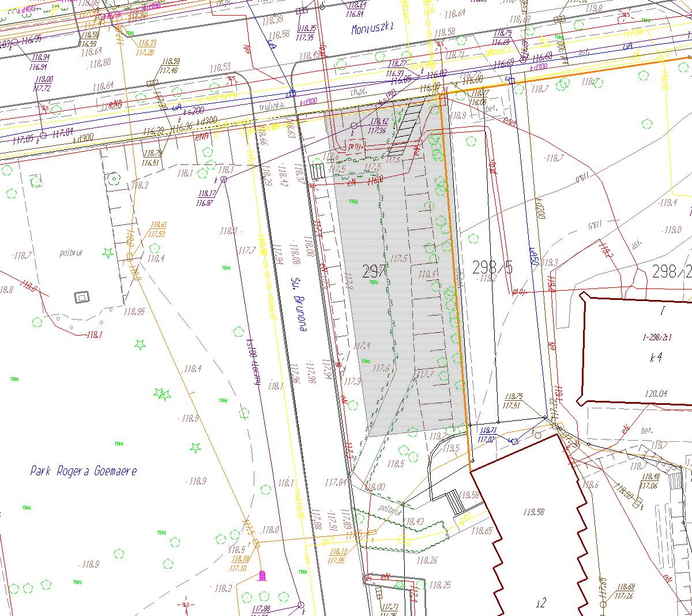
Task: Select the spot height '118.53'
Action: (221, 68)
